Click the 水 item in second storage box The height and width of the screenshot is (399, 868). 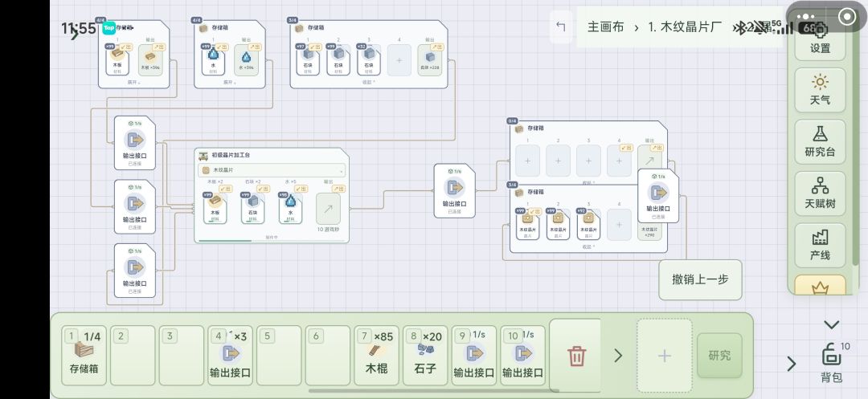pyautogui.click(x=213, y=59)
